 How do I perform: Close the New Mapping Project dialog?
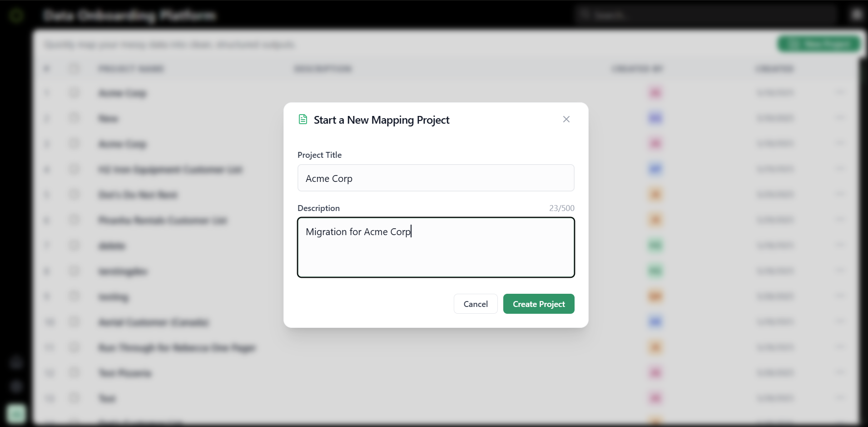[x=566, y=119]
